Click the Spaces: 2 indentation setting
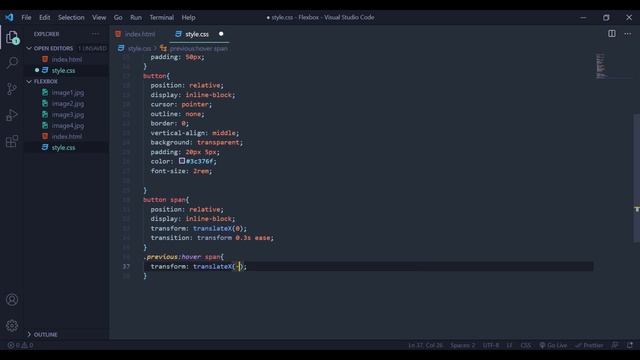 (462, 345)
